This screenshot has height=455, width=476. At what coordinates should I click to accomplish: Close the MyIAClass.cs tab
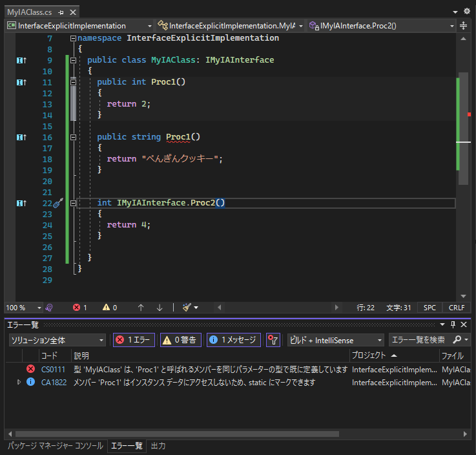click(x=73, y=12)
